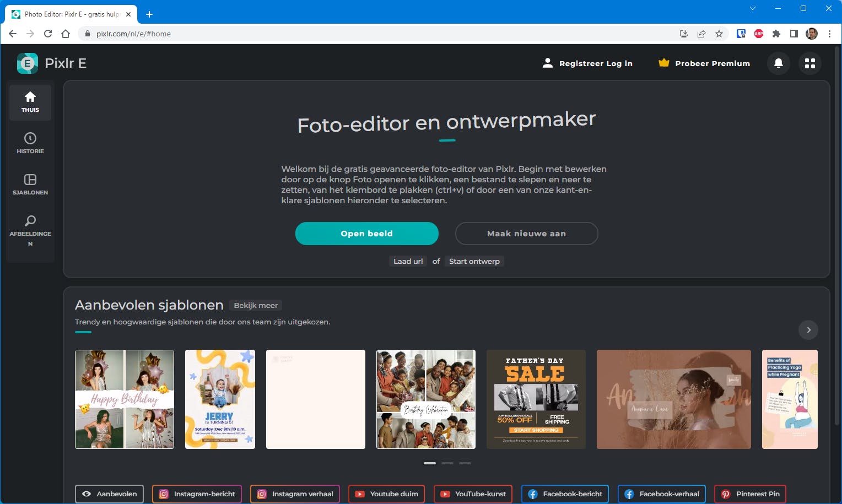Click the user account icon

pyautogui.click(x=548, y=63)
